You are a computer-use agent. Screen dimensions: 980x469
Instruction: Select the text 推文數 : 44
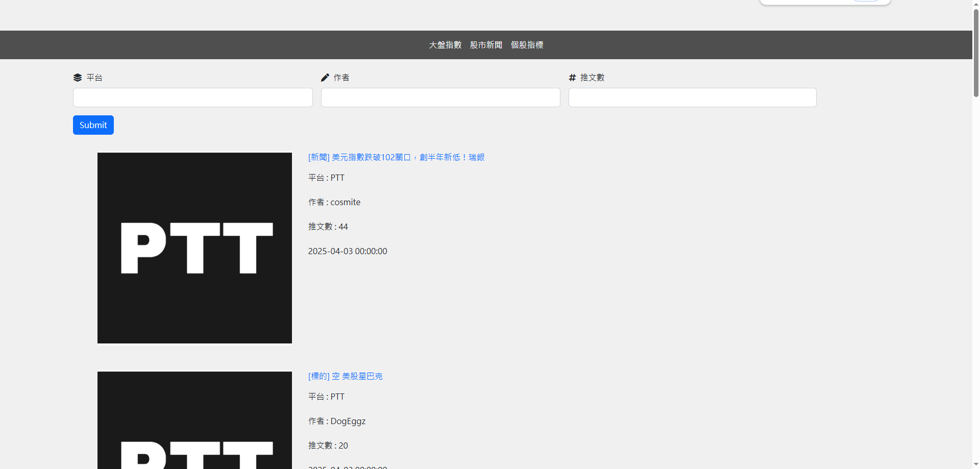coord(328,227)
